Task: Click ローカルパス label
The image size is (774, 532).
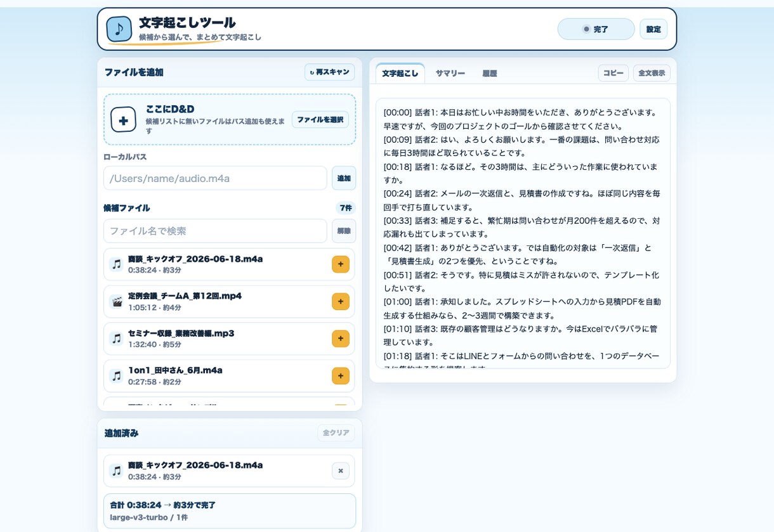Action: pyautogui.click(x=125, y=157)
